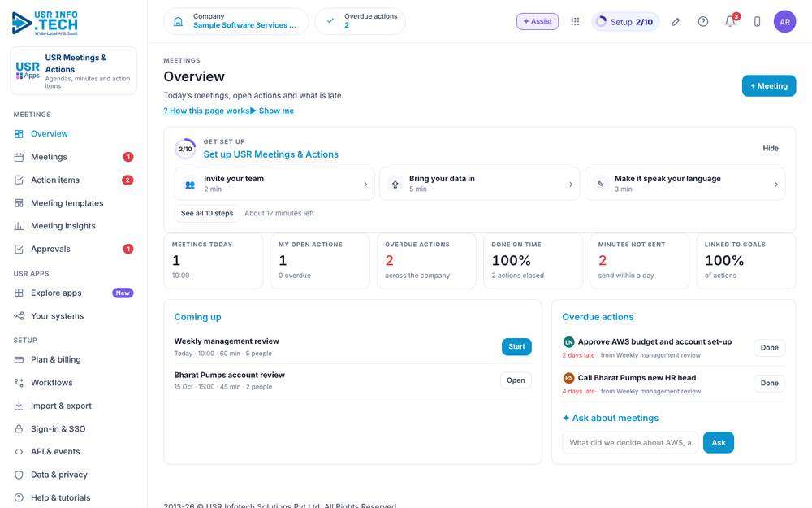Expand the Invite your team step chevron
This screenshot has width=812, height=508.
pos(365,184)
